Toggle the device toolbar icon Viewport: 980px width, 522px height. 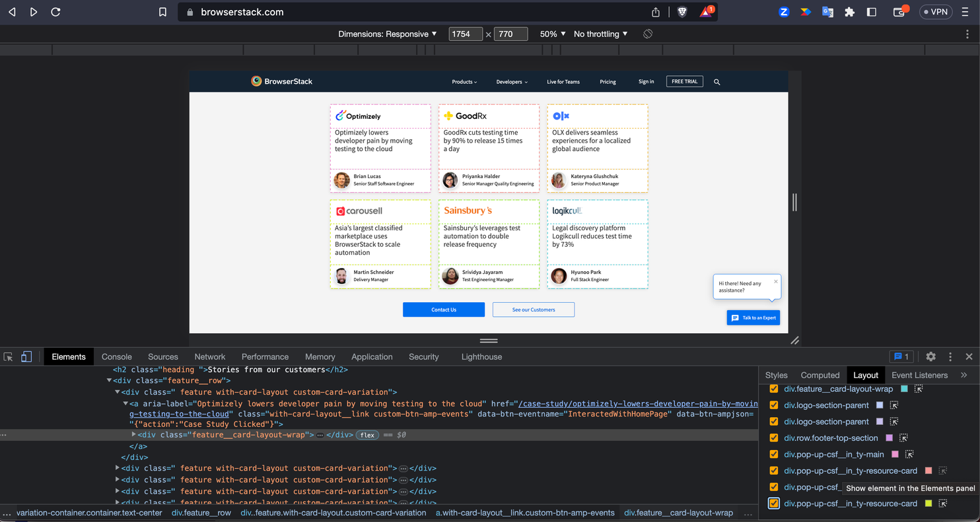[x=26, y=357]
